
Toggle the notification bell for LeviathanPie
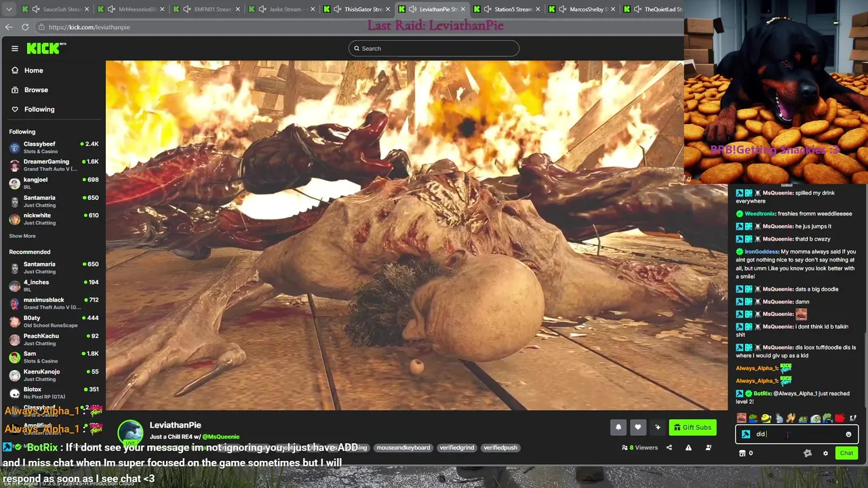[618, 427]
